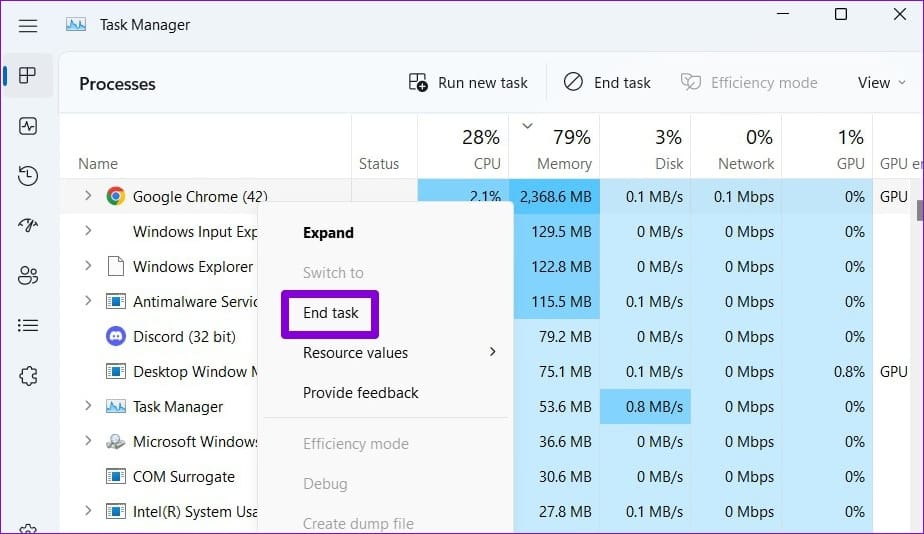Click the 0.8% GPU cell
Image resolution: width=924 pixels, height=534 pixels.
(x=827, y=371)
